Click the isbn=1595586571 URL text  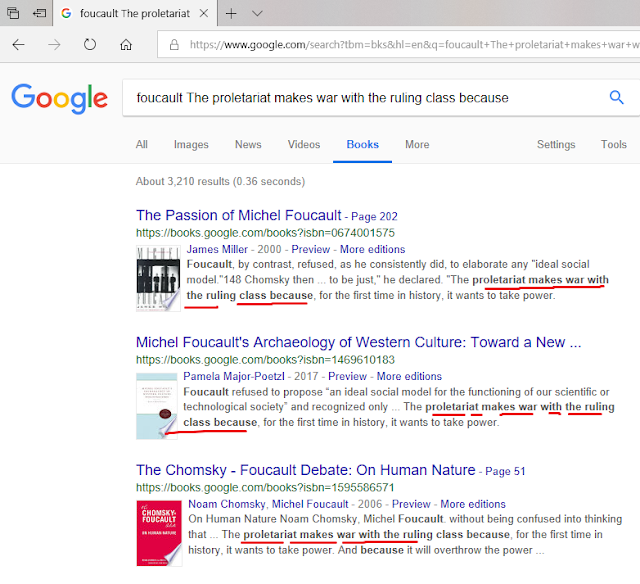click(x=265, y=487)
